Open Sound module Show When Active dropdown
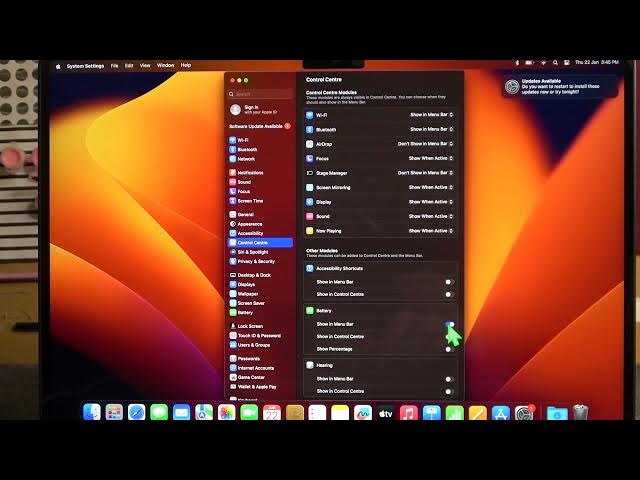This screenshot has height=480, width=640. [431, 216]
